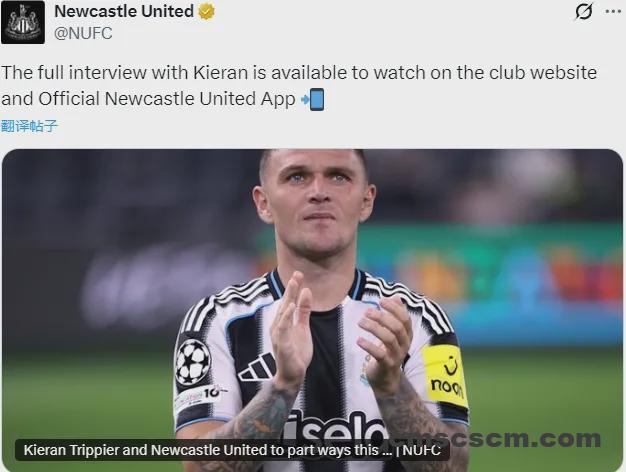Image resolution: width=626 pixels, height=472 pixels.
Task: Click the yellow noon captain armband
Action: tap(446, 375)
